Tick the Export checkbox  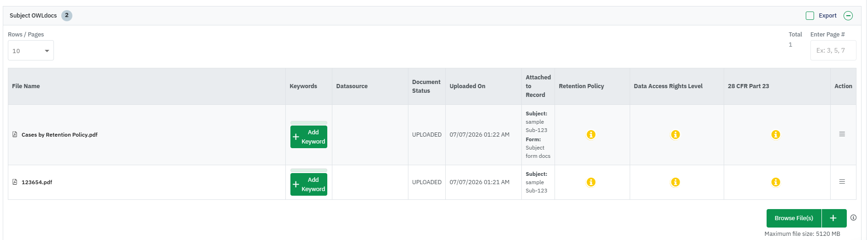[x=810, y=16]
